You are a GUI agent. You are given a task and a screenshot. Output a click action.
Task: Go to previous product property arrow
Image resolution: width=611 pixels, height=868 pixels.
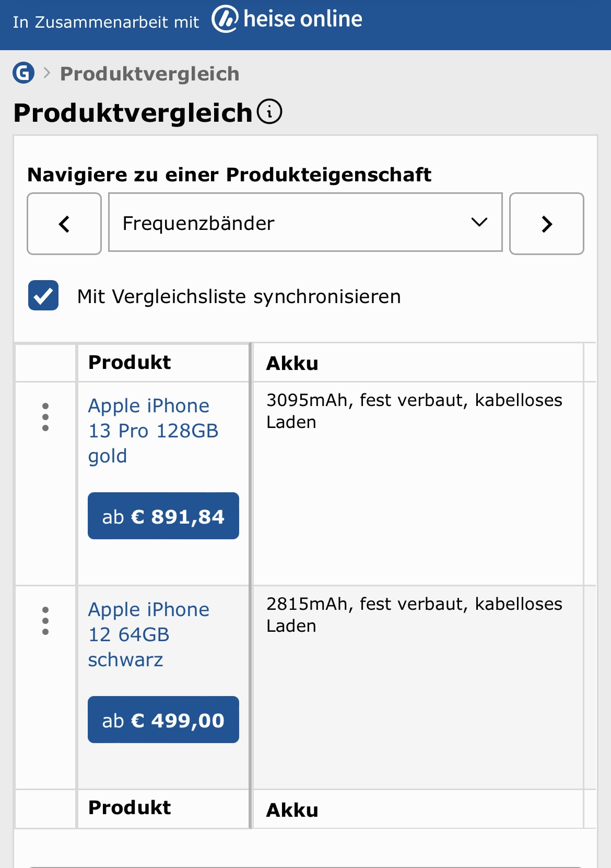[x=64, y=224]
